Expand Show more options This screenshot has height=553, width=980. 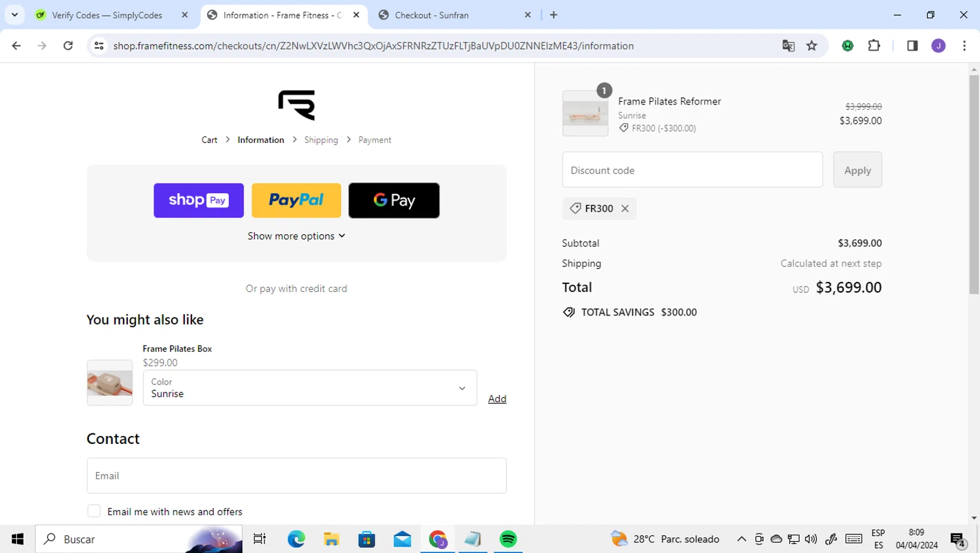pos(296,236)
